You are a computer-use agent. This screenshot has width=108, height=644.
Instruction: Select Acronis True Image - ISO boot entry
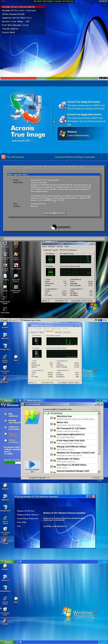(16, 21)
